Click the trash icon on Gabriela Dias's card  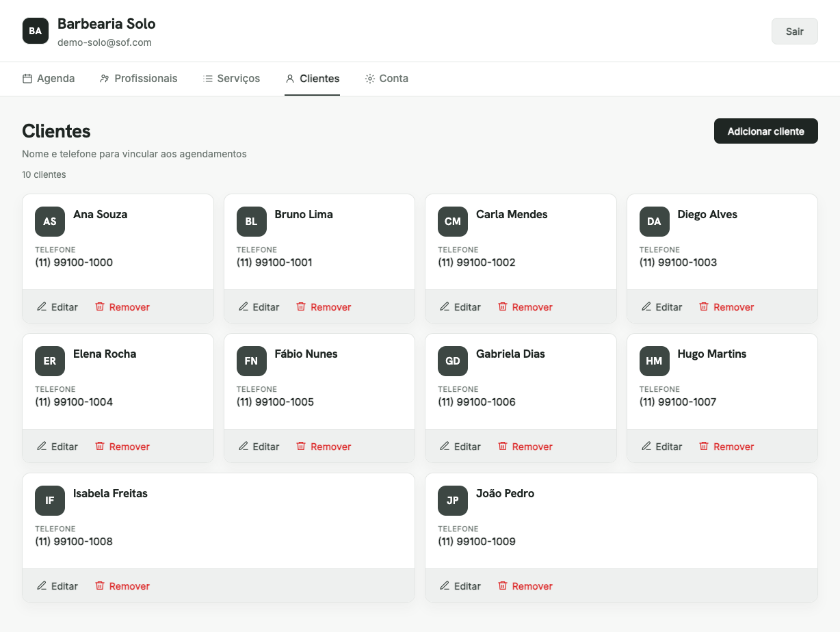coord(503,446)
